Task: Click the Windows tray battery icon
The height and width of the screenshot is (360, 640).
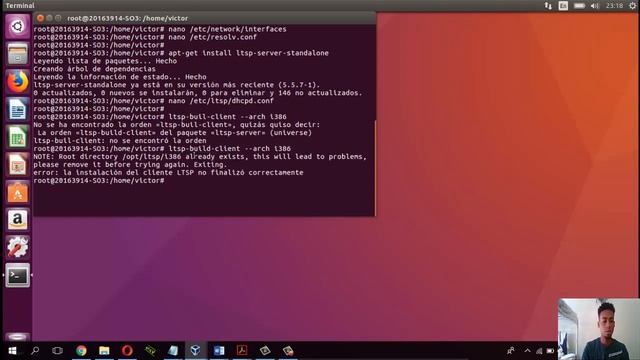Action: click(x=550, y=351)
